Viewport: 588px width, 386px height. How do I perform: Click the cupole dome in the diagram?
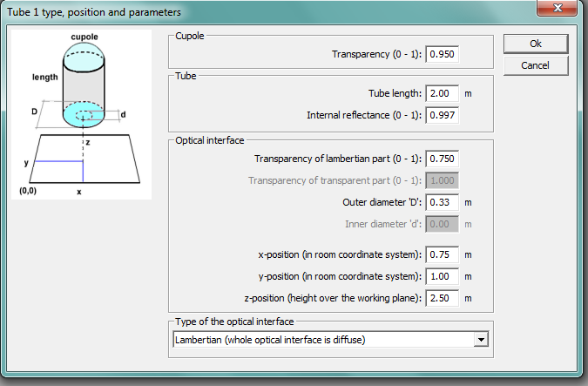(84, 53)
